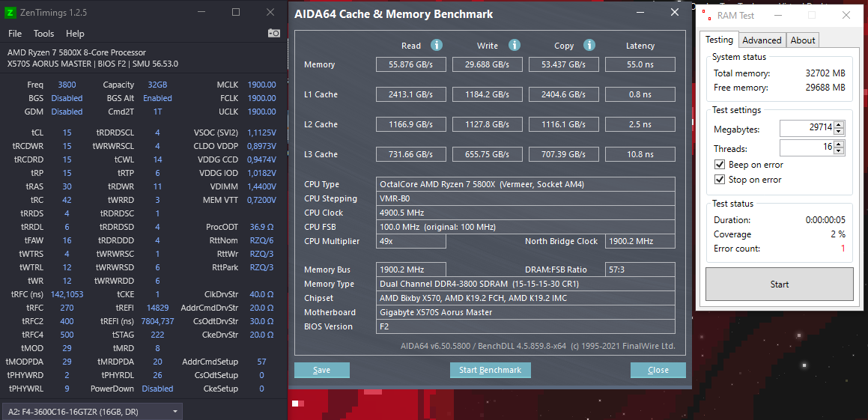Viewport: 868px width, 420px height.
Task: Expand memory module selector A2 dropdown
Action: click(x=91, y=411)
